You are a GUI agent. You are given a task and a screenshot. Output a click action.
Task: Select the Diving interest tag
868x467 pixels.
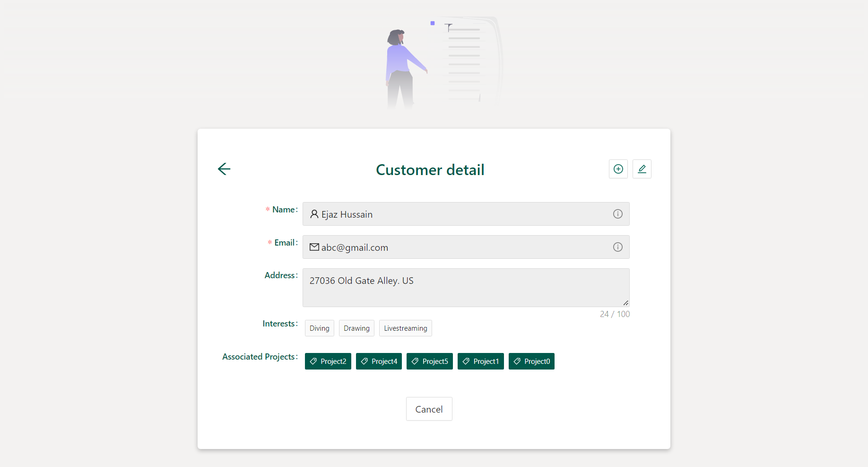320,328
